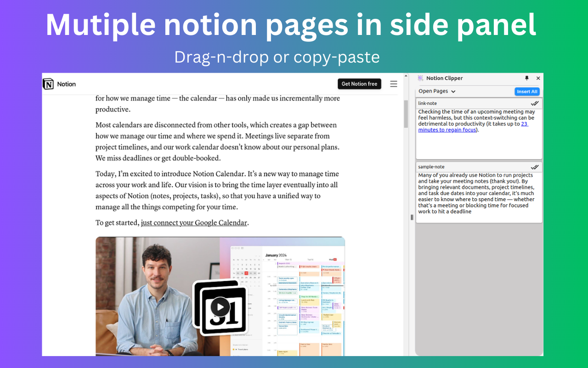The image size is (588, 368).
Task: Select the "link-note" page title
Action: point(427,103)
